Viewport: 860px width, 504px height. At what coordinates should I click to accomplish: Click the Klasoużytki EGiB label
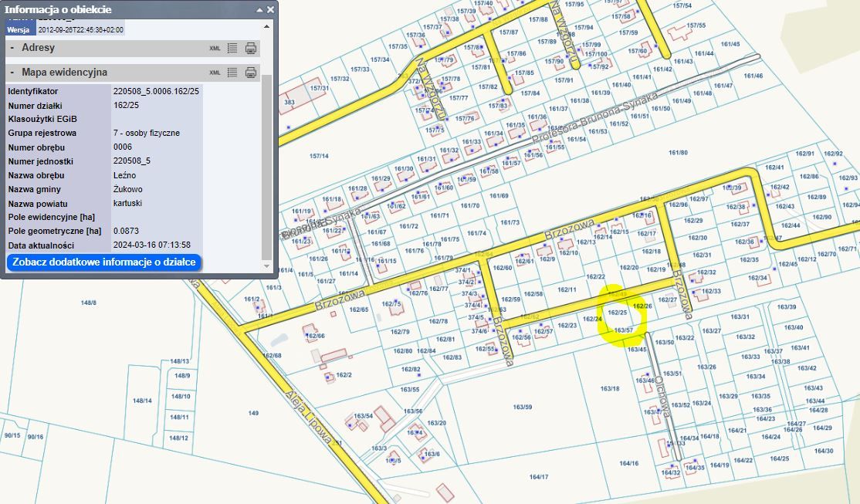[x=42, y=119]
